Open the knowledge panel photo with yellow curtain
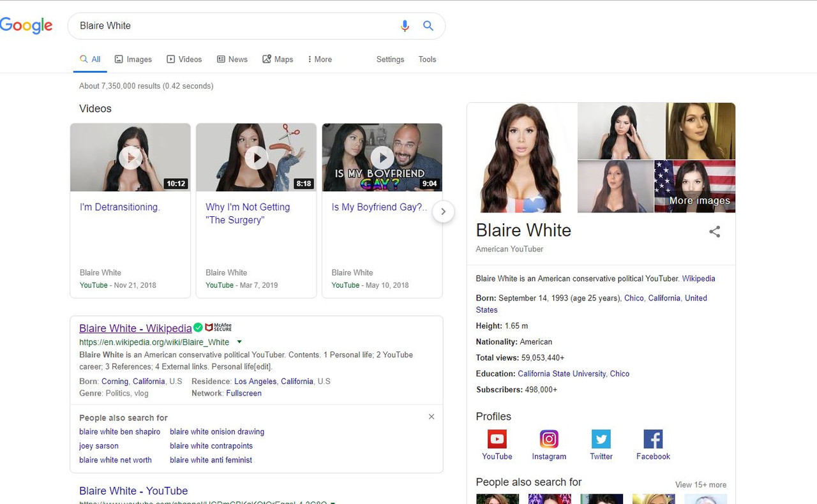This screenshot has width=817, height=504. (700, 131)
